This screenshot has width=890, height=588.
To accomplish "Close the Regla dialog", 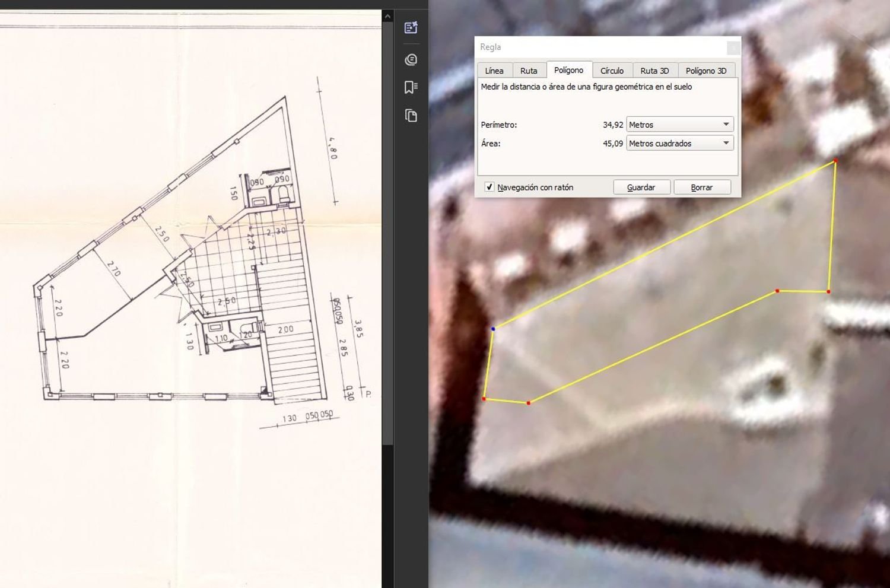I will 733,47.
